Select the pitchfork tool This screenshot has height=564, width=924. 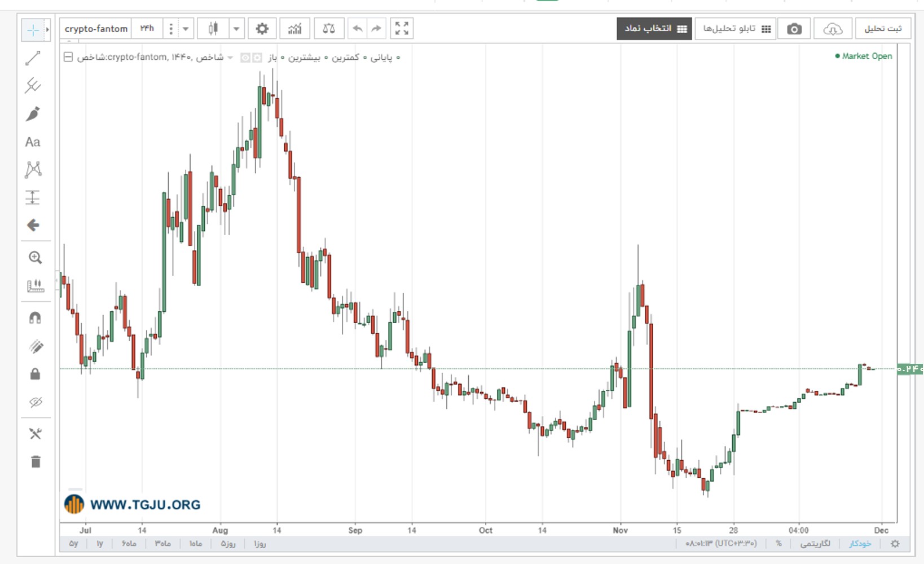point(33,85)
